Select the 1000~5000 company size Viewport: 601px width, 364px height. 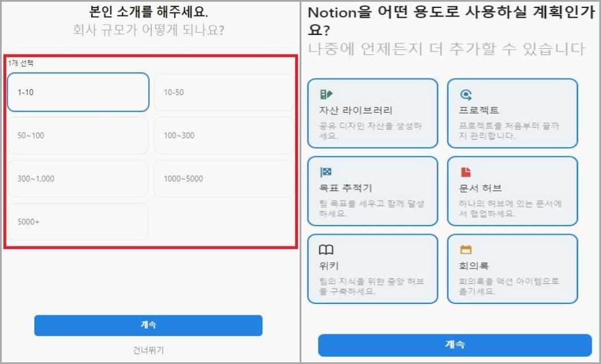tap(223, 179)
